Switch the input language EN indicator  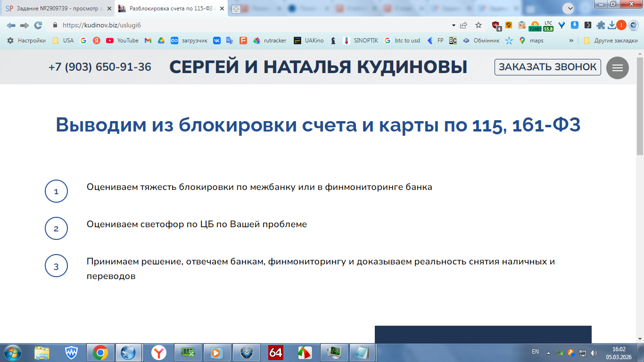pyautogui.click(x=535, y=352)
